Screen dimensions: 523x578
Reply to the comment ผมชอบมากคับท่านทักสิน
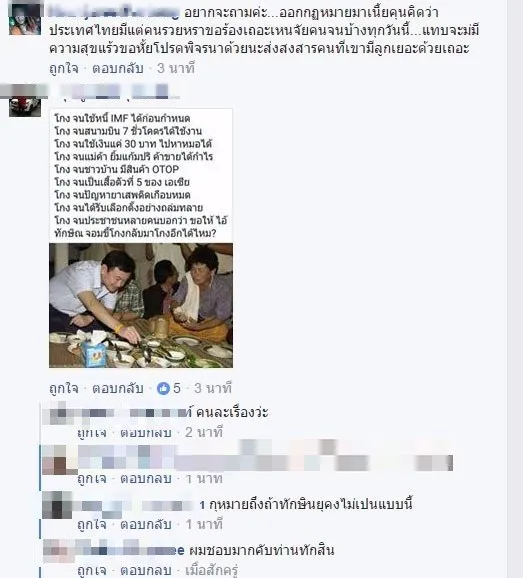(146, 570)
